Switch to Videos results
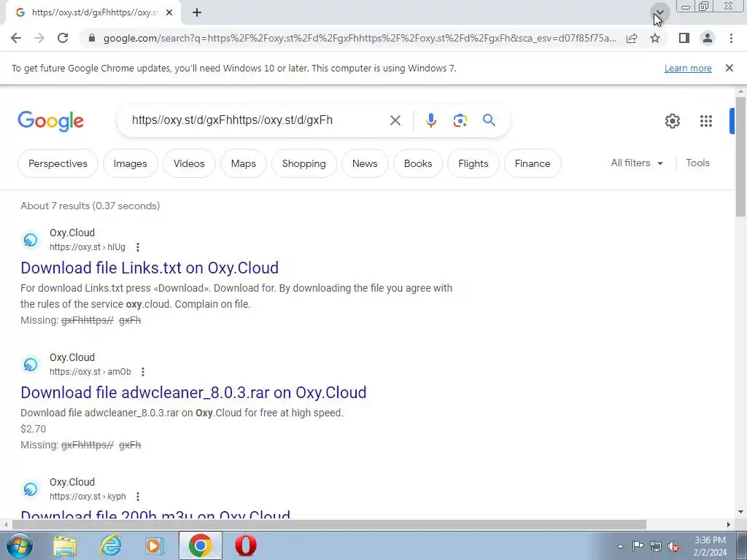Viewport: 747px width, 560px height. 189,163
